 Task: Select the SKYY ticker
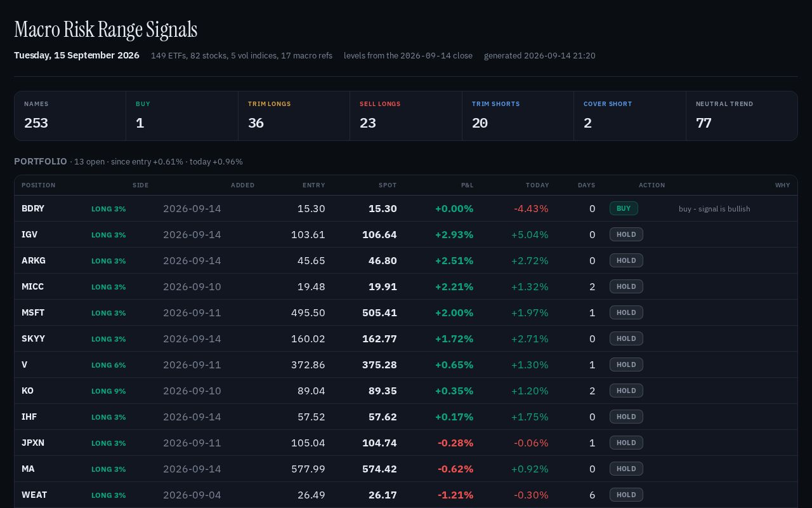[33, 338]
